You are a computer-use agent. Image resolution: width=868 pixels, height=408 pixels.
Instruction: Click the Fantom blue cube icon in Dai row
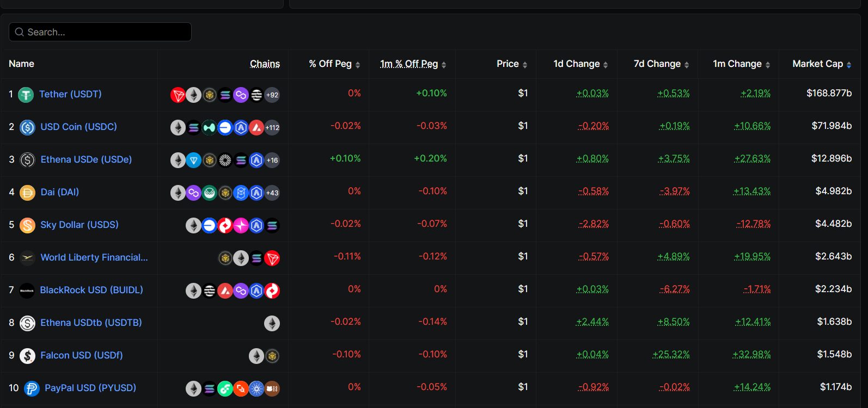click(241, 193)
